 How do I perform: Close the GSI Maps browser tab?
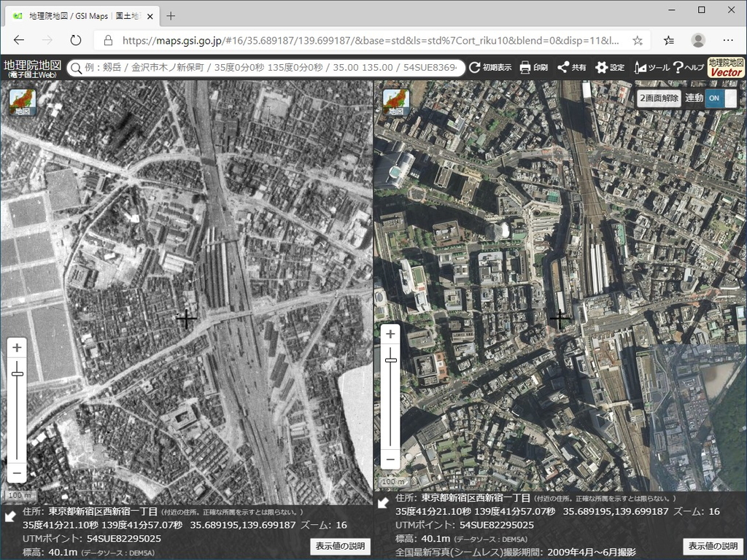click(x=150, y=16)
